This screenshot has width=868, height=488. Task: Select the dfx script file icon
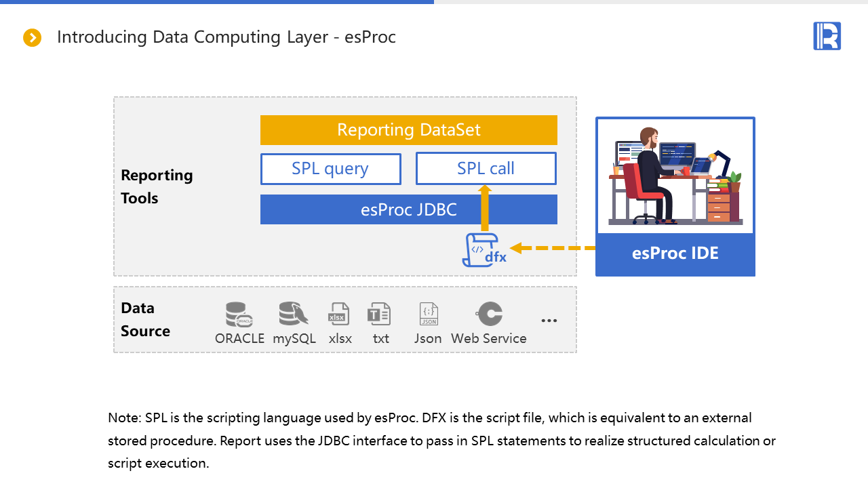[484, 250]
